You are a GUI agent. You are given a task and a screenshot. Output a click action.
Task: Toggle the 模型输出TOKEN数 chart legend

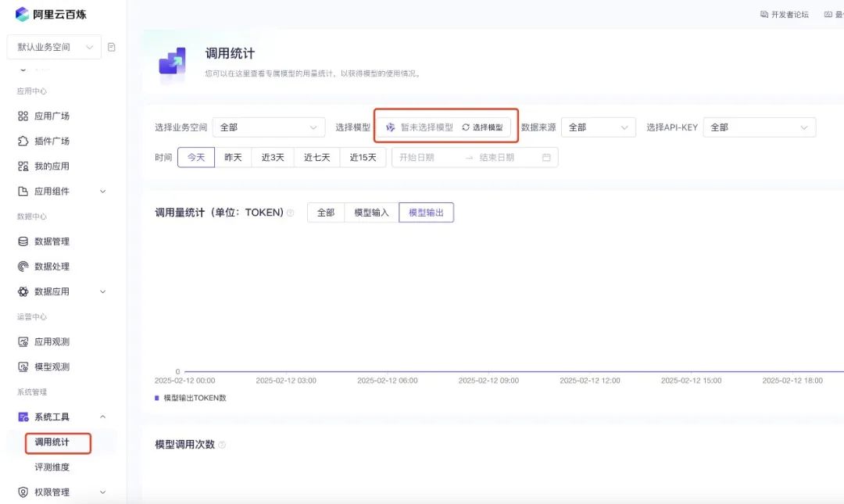click(x=191, y=398)
